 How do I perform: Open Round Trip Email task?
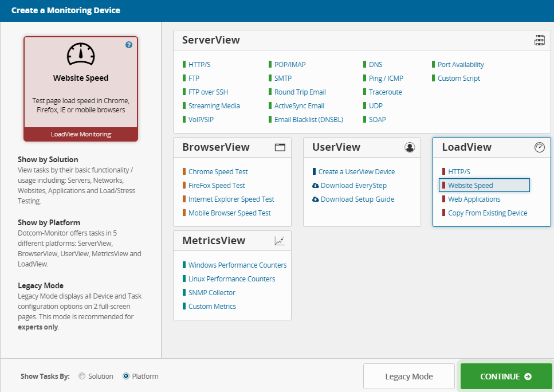(300, 92)
